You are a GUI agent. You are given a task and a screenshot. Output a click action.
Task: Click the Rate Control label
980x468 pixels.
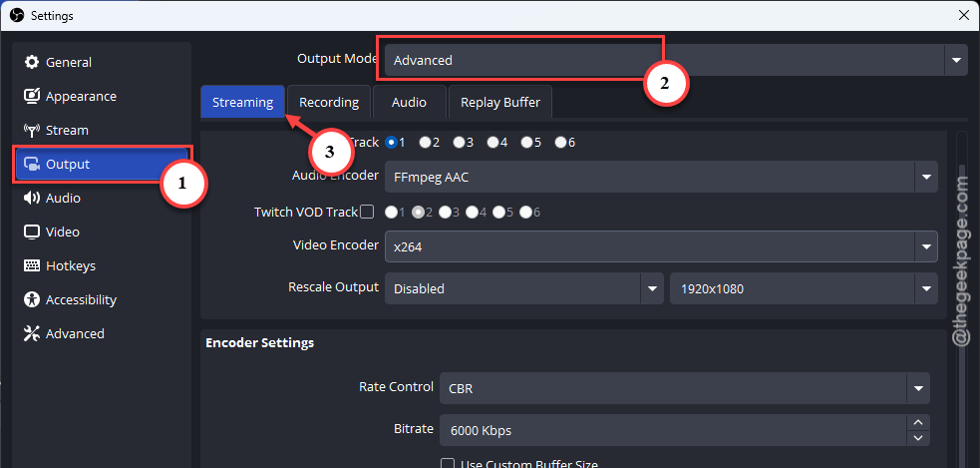pyautogui.click(x=396, y=386)
